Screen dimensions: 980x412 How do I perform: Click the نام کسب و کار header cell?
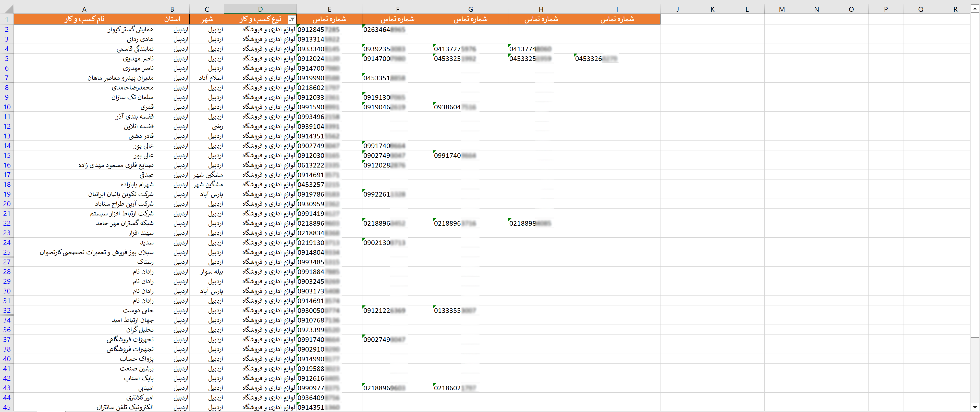(84, 19)
